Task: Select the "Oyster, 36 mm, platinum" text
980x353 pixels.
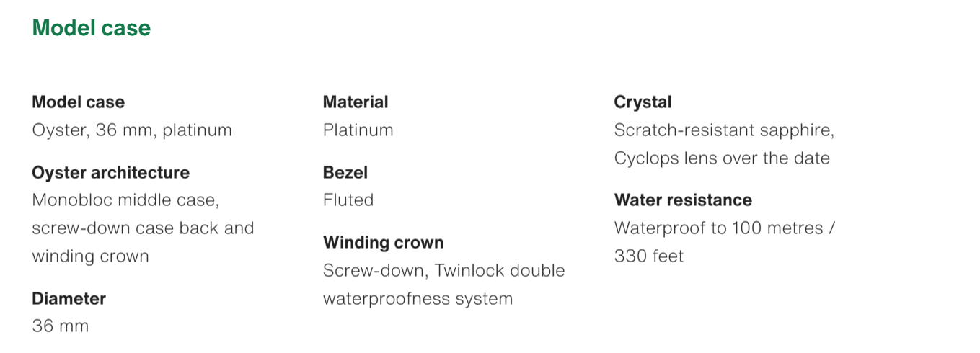Action: 132,130
